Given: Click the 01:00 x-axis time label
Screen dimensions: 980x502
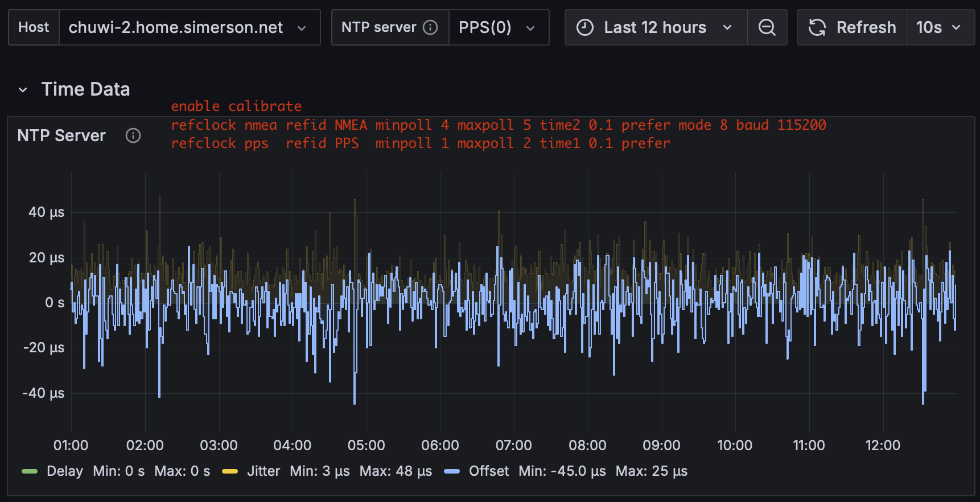Looking at the screenshot, I should pos(71,446).
